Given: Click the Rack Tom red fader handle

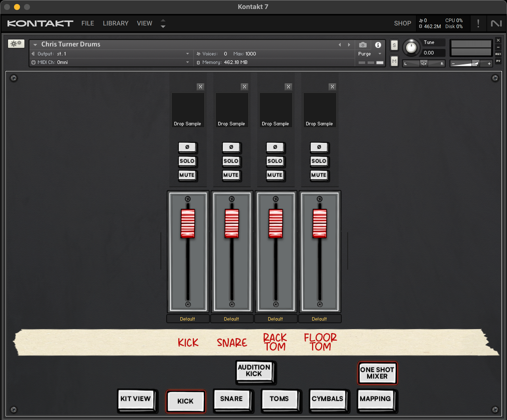Looking at the screenshot, I should 275,223.
